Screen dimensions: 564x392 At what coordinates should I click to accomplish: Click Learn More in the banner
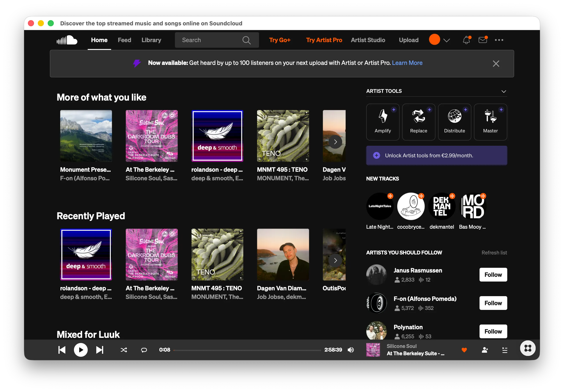coord(407,63)
